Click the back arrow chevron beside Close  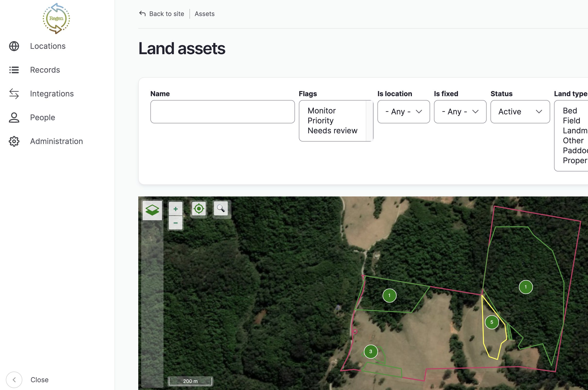[x=14, y=380]
